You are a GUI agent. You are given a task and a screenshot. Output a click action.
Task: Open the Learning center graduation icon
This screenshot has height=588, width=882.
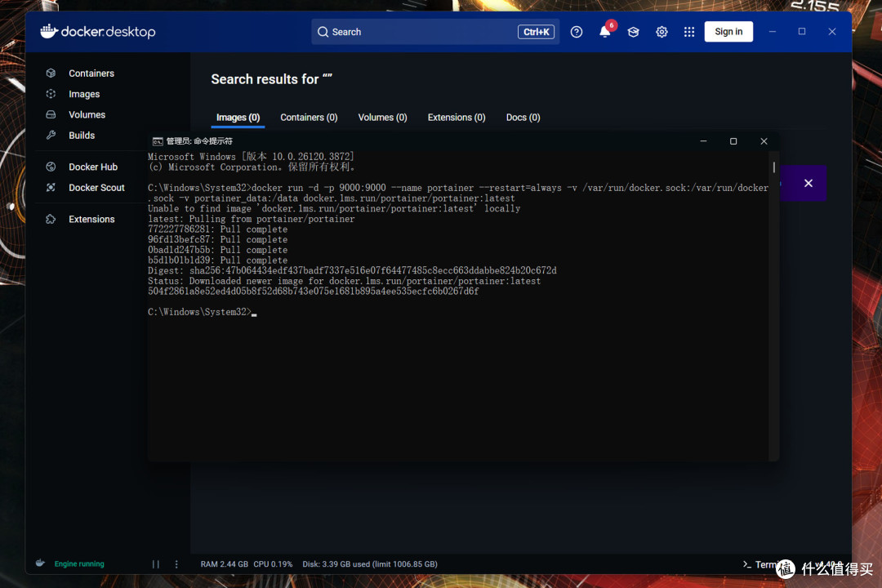pos(634,32)
